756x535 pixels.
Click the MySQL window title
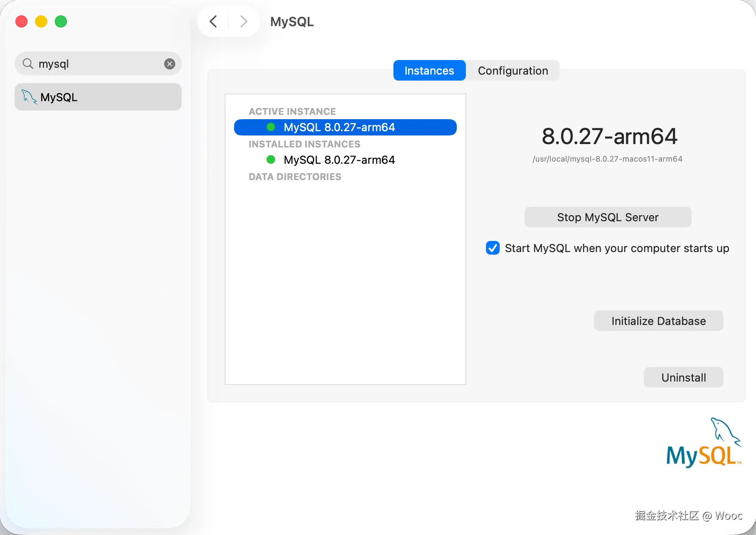(x=292, y=21)
